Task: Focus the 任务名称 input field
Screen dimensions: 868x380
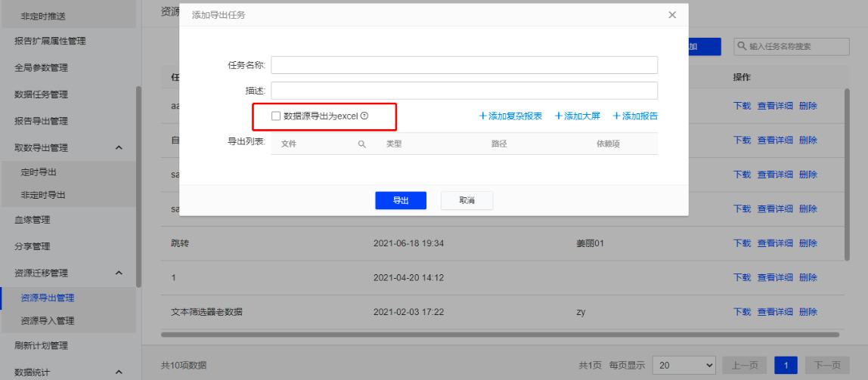Action: [x=463, y=65]
